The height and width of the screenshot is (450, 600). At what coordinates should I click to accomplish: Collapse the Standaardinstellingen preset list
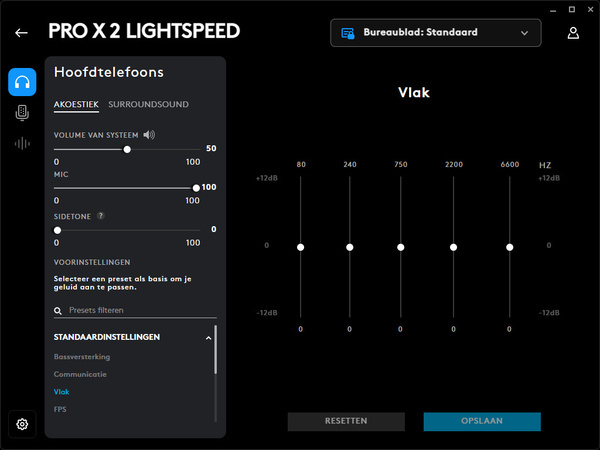click(x=208, y=338)
